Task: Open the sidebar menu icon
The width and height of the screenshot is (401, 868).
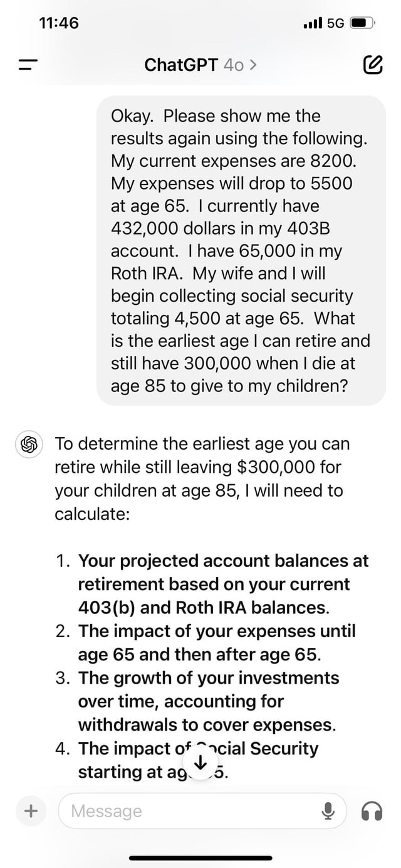Action: click(x=26, y=65)
